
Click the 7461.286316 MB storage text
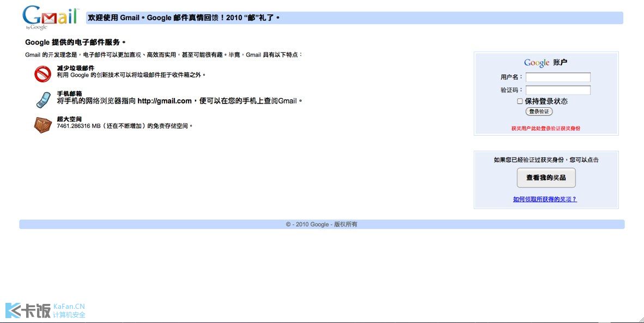point(125,126)
